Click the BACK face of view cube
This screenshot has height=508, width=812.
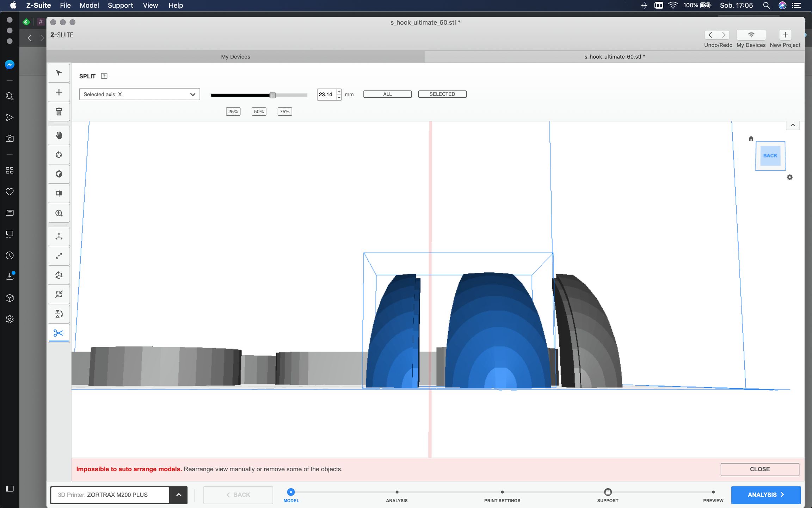pyautogui.click(x=770, y=156)
